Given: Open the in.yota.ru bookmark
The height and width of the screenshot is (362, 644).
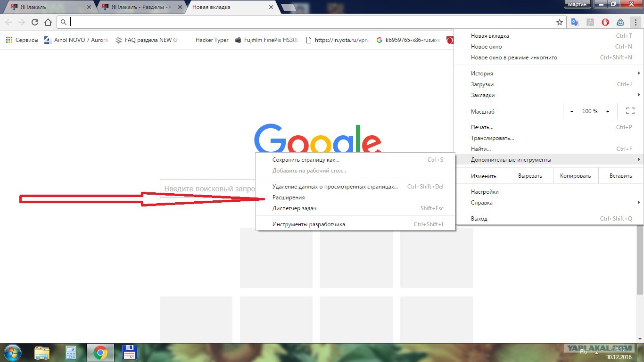Looking at the screenshot, I should (338, 40).
